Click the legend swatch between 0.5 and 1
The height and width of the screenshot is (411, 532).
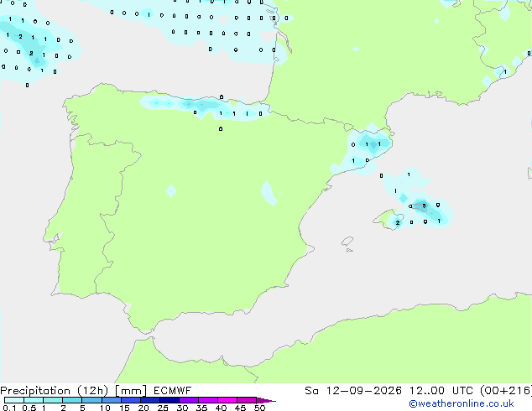click(34, 400)
